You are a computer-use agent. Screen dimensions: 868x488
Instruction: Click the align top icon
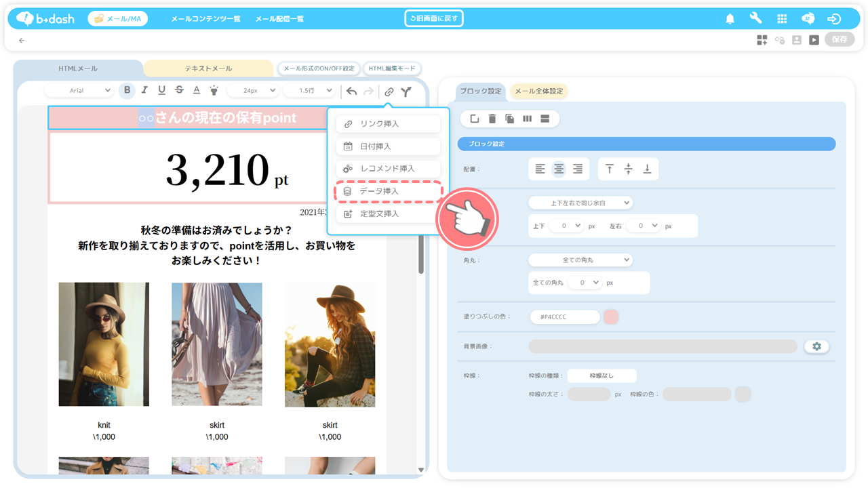click(610, 169)
